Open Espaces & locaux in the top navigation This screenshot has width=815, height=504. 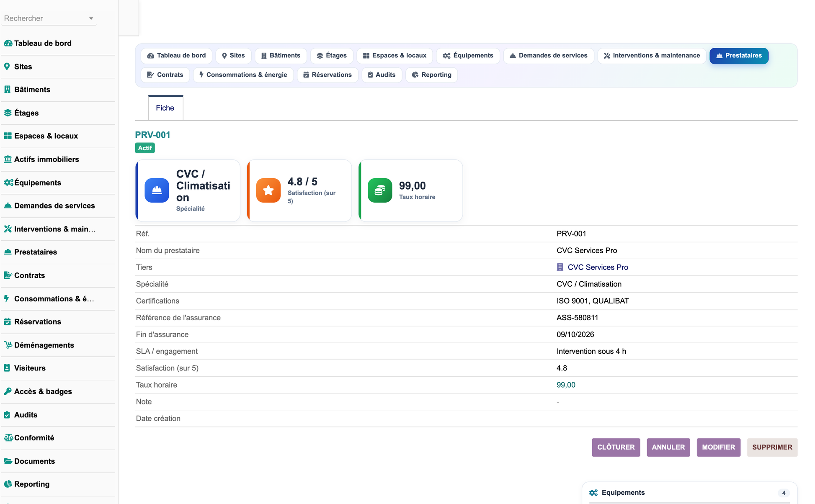pyautogui.click(x=395, y=56)
